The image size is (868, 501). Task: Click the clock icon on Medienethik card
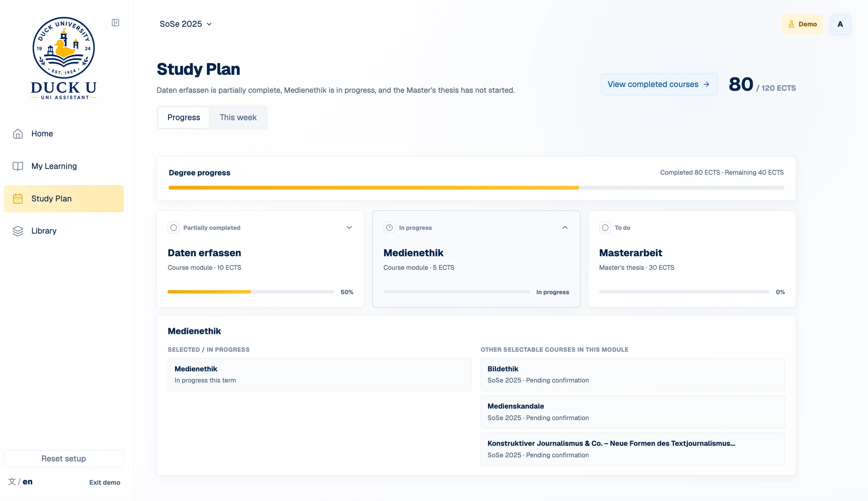coord(389,227)
